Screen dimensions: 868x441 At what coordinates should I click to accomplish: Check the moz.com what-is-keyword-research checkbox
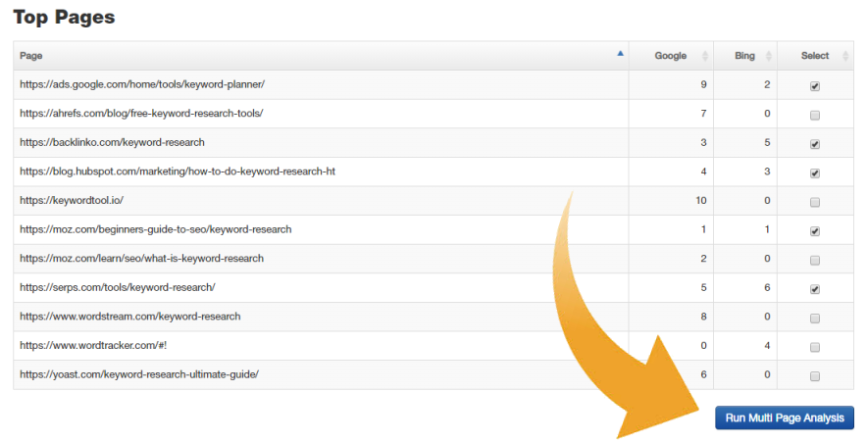815,260
